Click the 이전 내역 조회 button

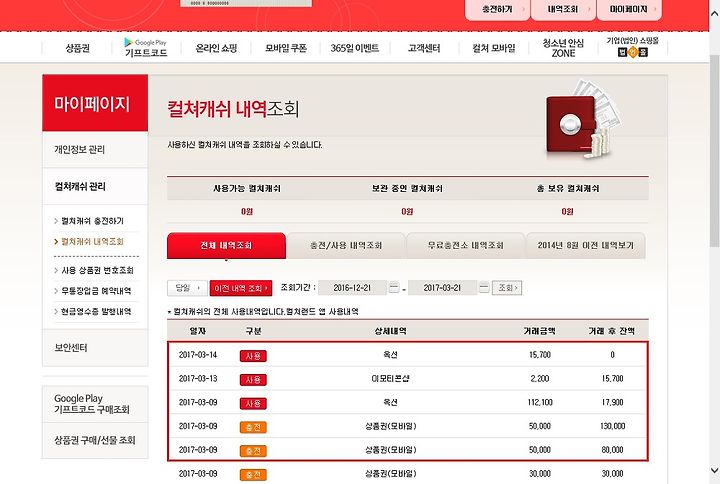pos(241,288)
